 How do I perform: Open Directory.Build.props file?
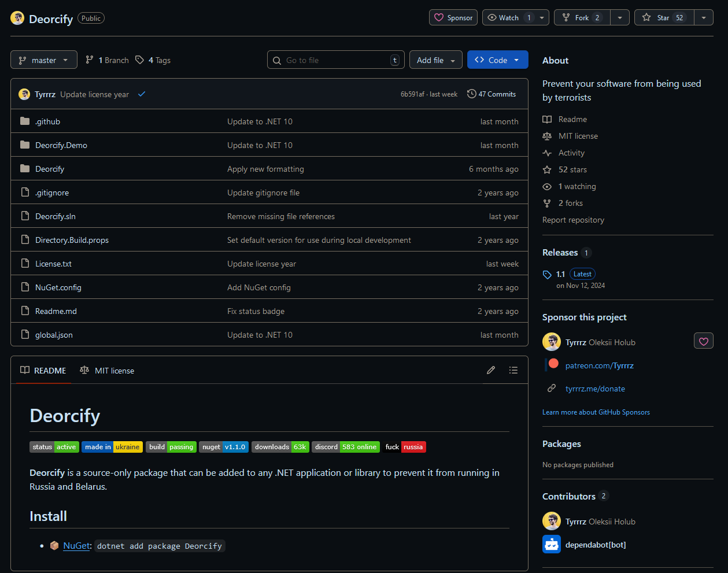pos(72,240)
